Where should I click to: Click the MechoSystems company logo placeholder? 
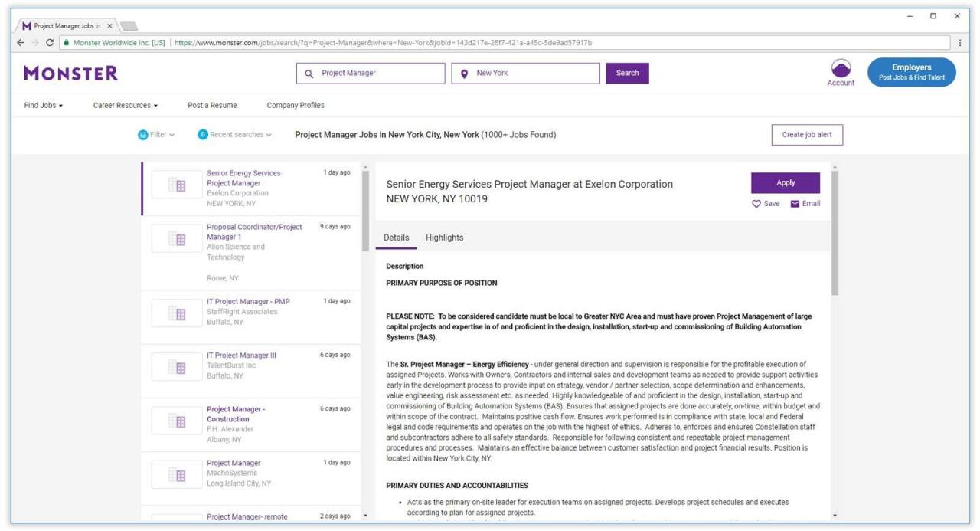(176, 475)
